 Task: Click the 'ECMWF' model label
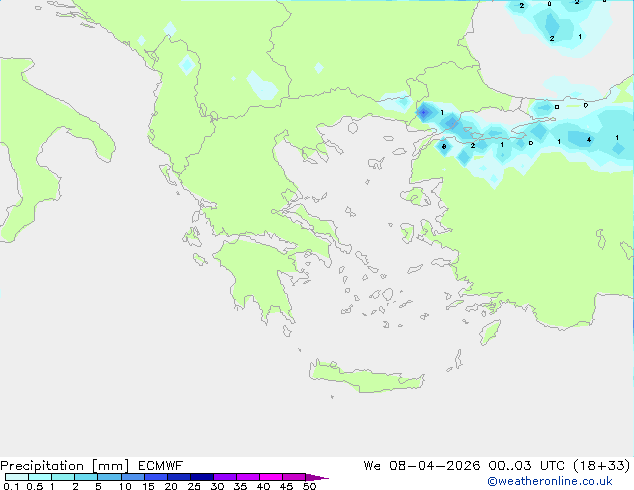161,466
